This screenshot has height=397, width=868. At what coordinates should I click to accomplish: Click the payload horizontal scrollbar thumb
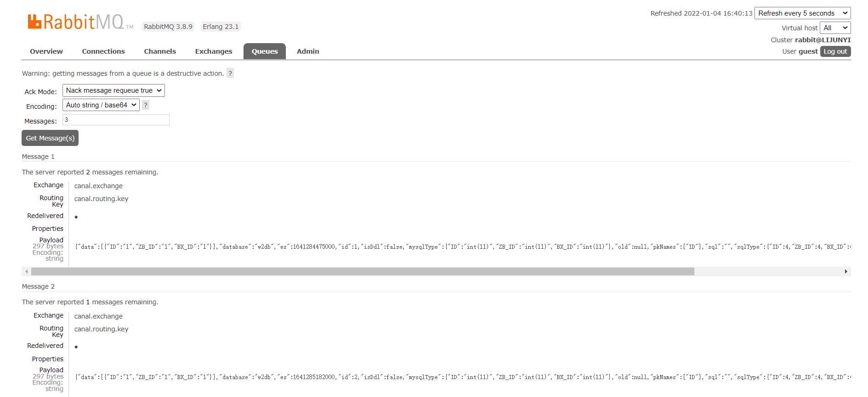363,272
